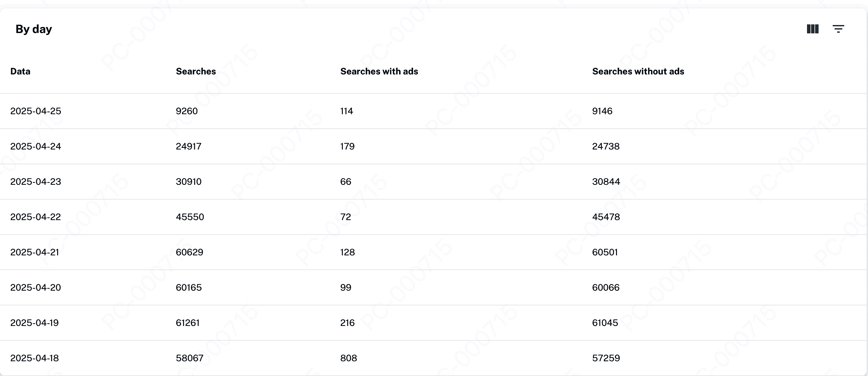
Task: Click the without ads value 61045
Action: pyautogui.click(x=605, y=323)
